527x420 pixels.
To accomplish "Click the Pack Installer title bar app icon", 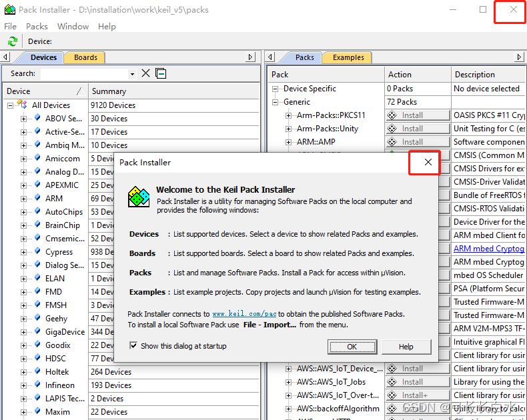I will click(x=9, y=10).
